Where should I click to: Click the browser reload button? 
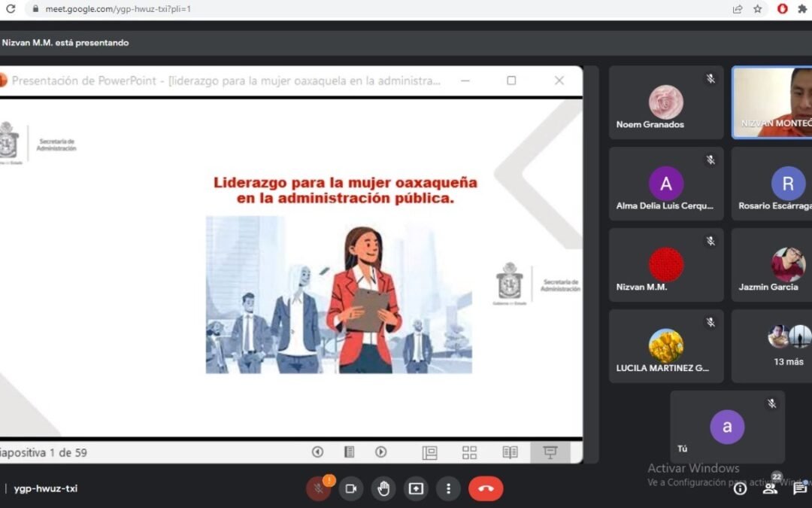click(11, 9)
